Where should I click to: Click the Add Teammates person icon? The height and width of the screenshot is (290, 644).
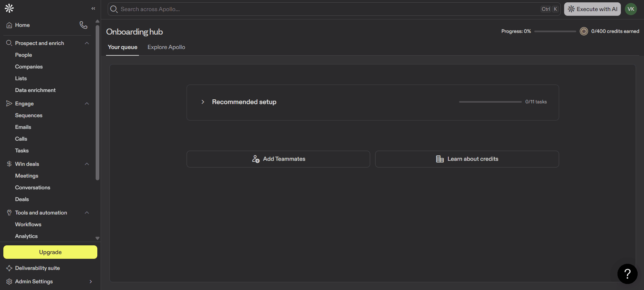pyautogui.click(x=256, y=159)
